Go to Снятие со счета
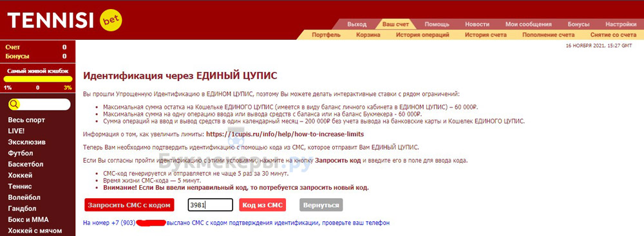644x236 pixels. point(613,35)
